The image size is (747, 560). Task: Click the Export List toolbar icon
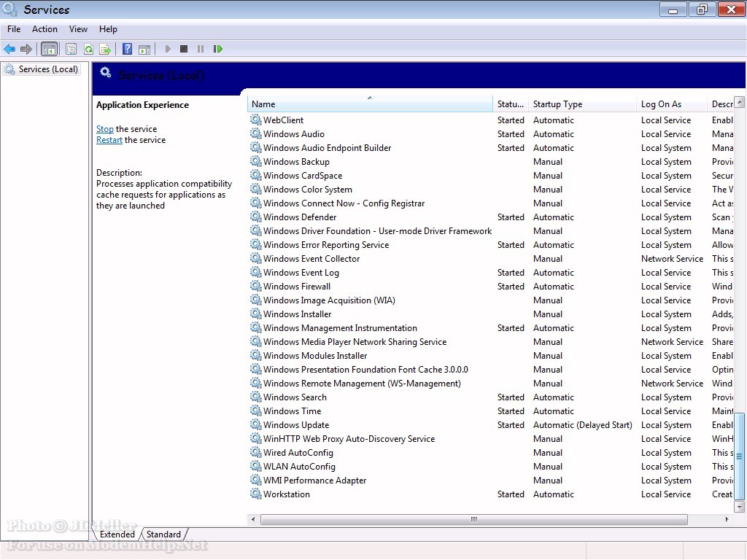pos(105,49)
